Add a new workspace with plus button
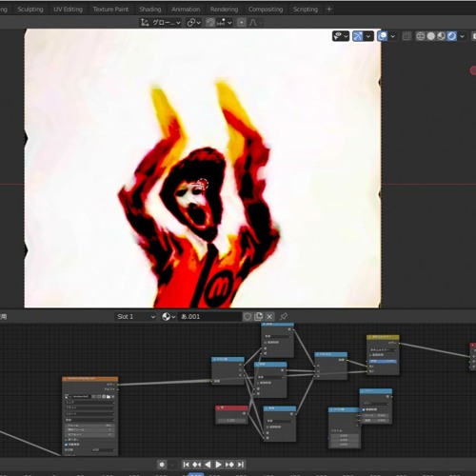The height and width of the screenshot is (476, 476). pos(329,10)
